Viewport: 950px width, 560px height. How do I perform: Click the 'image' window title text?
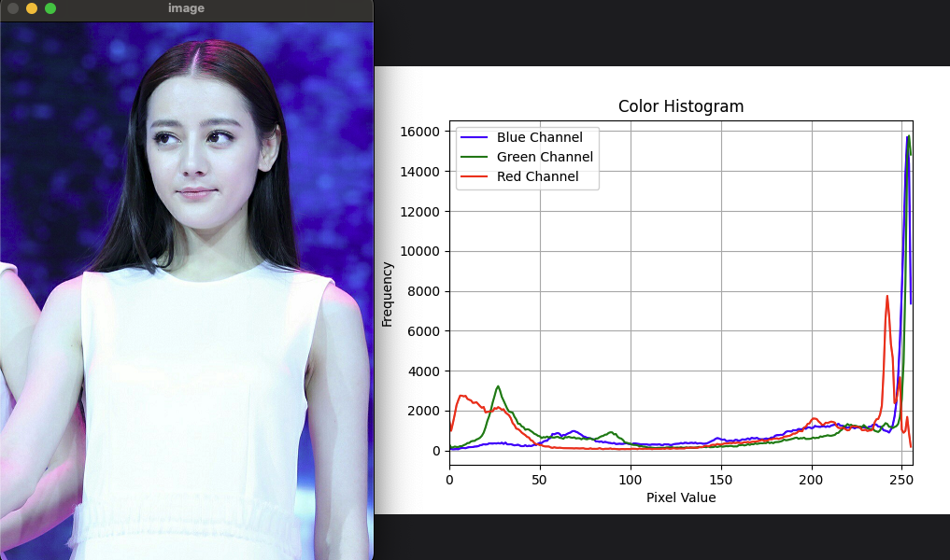coord(186,8)
